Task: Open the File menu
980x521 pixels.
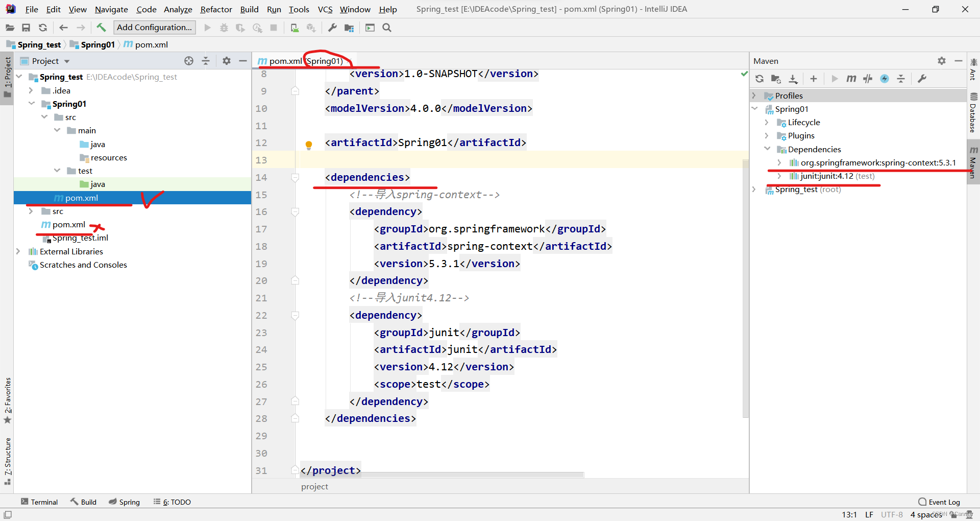Action: pyautogui.click(x=32, y=9)
